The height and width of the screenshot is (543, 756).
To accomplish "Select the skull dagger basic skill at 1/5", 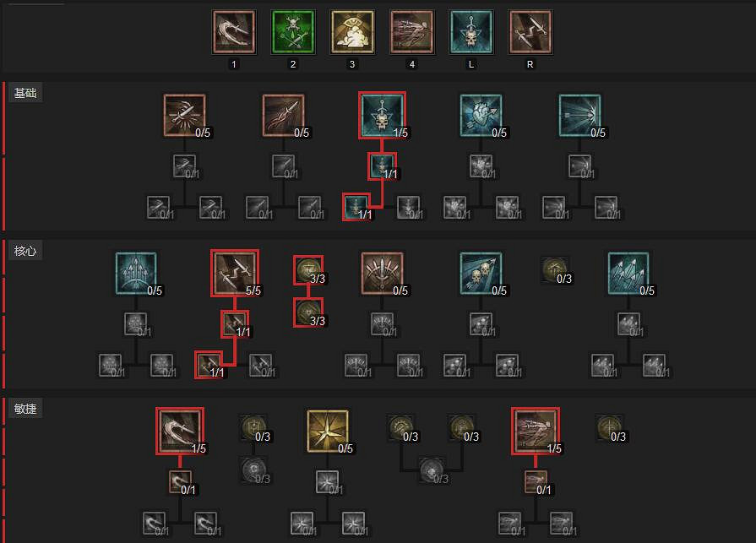I will [x=383, y=116].
